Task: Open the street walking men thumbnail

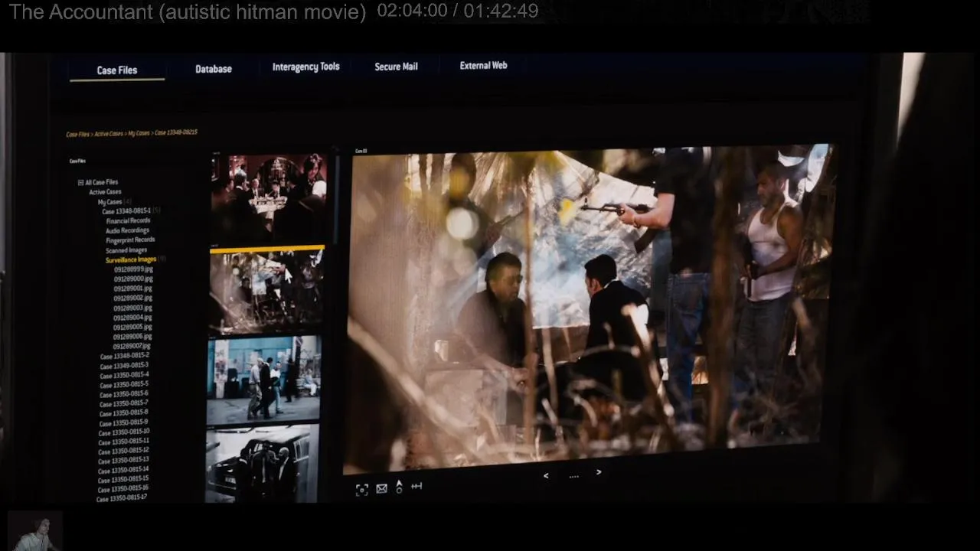Action: pos(263,380)
